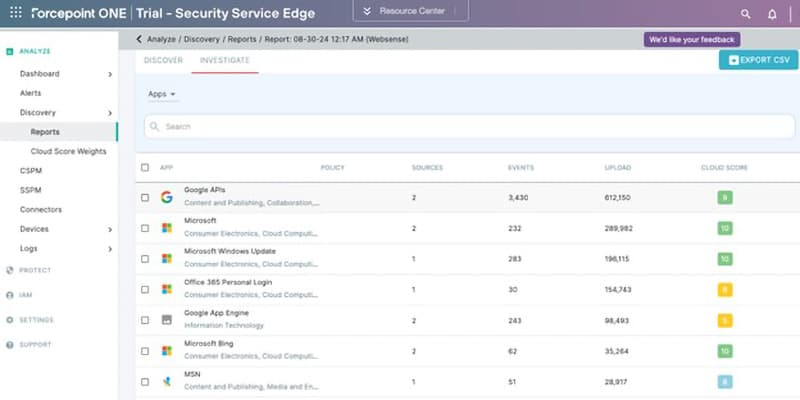Switch to the Discover tab

(163, 61)
